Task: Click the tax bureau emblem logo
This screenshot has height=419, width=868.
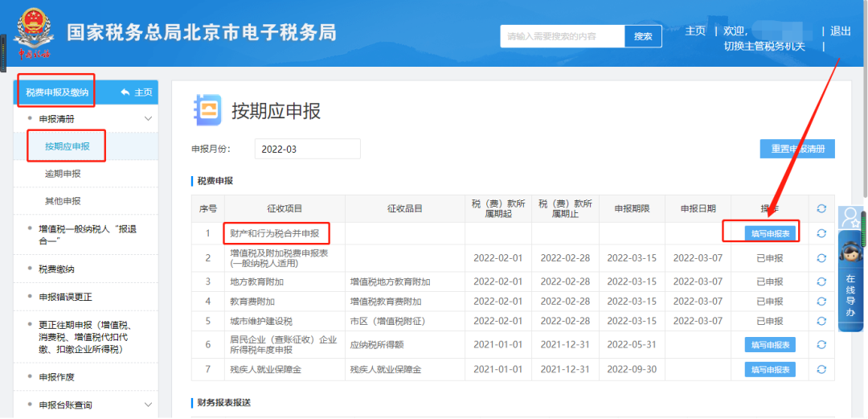Action: click(x=33, y=33)
